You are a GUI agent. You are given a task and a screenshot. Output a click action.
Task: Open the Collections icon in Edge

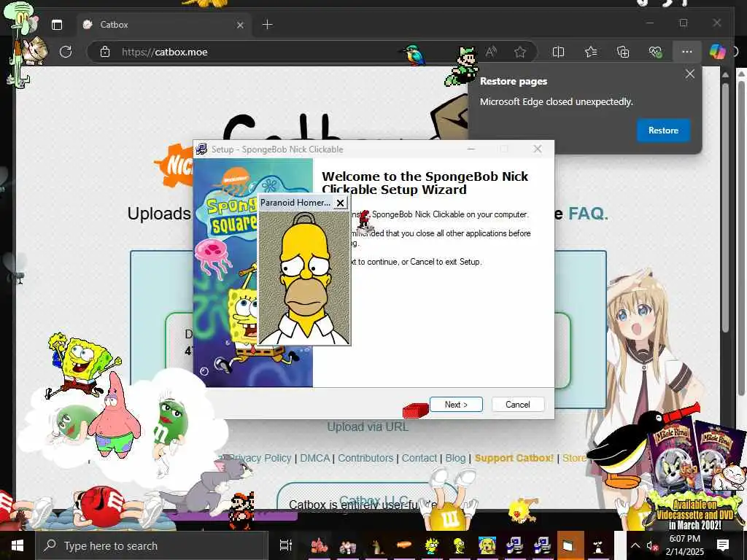click(623, 52)
